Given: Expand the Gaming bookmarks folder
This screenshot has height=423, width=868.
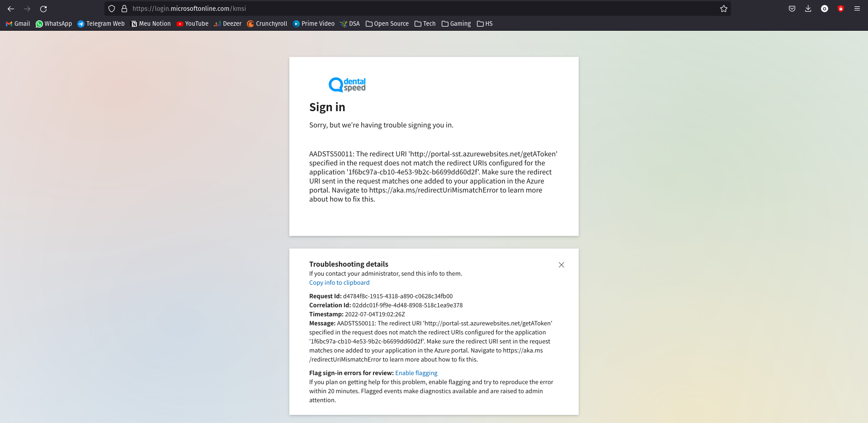Looking at the screenshot, I should point(456,23).
